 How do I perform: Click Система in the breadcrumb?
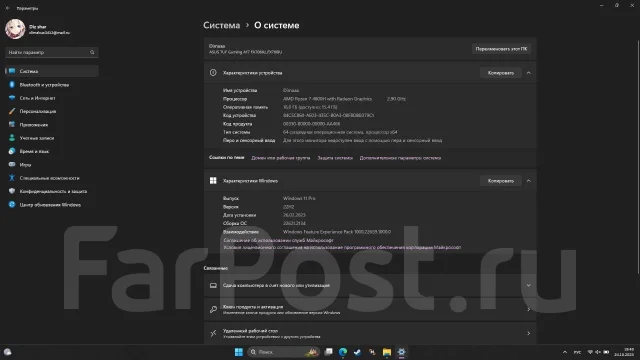(222, 25)
